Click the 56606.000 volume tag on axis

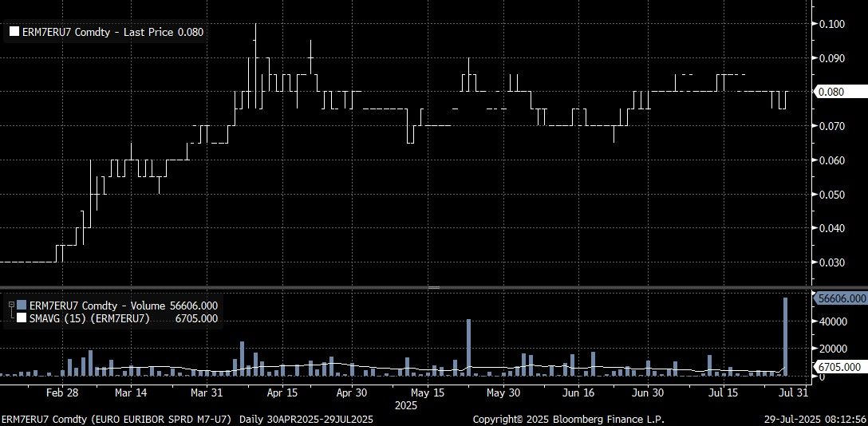pyautogui.click(x=840, y=298)
